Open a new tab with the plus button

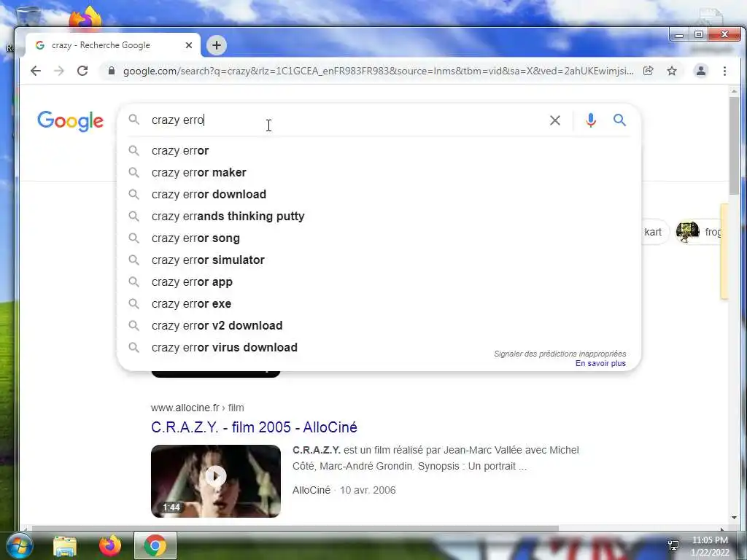(217, 45)
